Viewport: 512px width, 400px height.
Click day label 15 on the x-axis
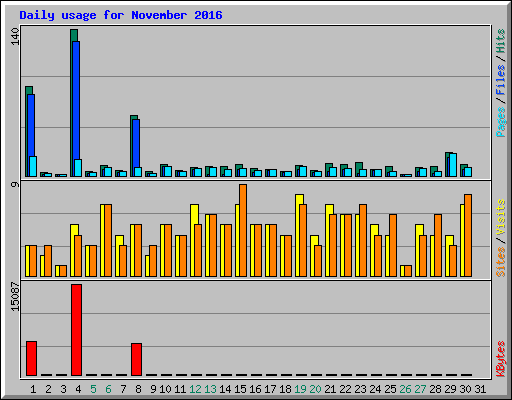coord(240,389)
